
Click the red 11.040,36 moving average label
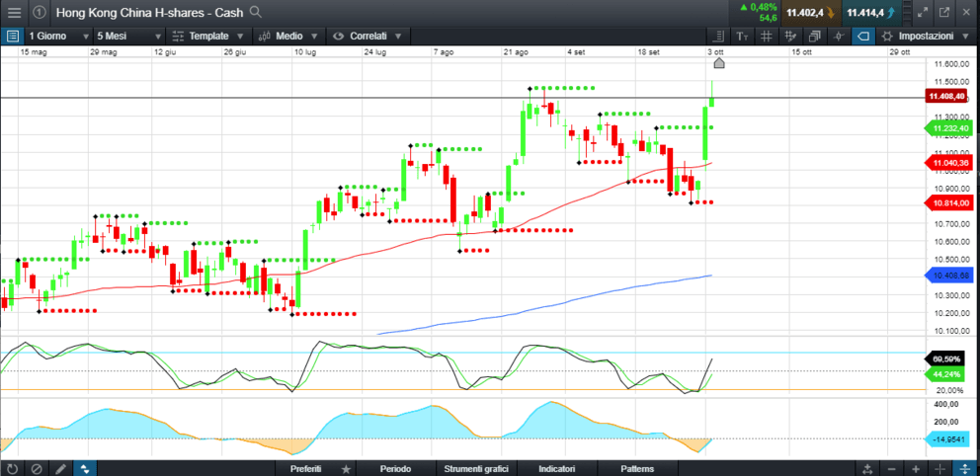[948, 162]
